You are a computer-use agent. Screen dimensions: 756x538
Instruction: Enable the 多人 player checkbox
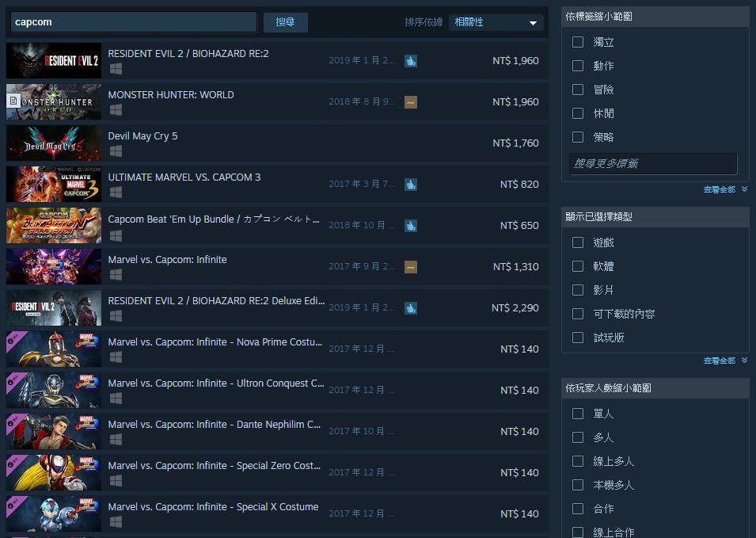tap(578, 437)
